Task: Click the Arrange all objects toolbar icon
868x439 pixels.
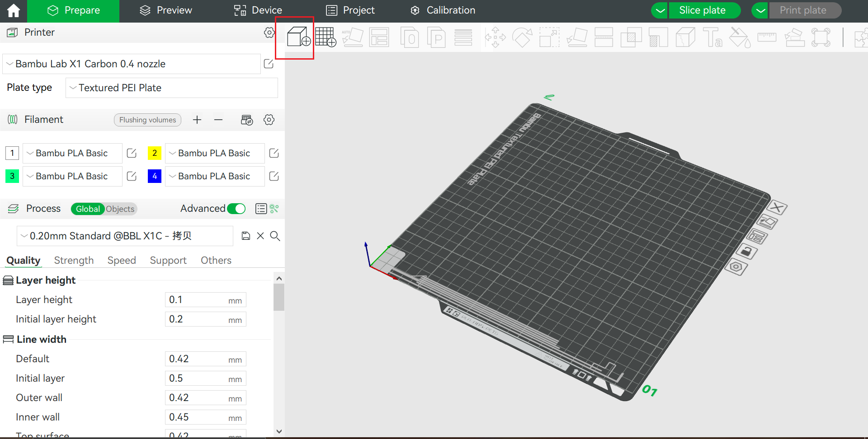Action: point(379,37)
